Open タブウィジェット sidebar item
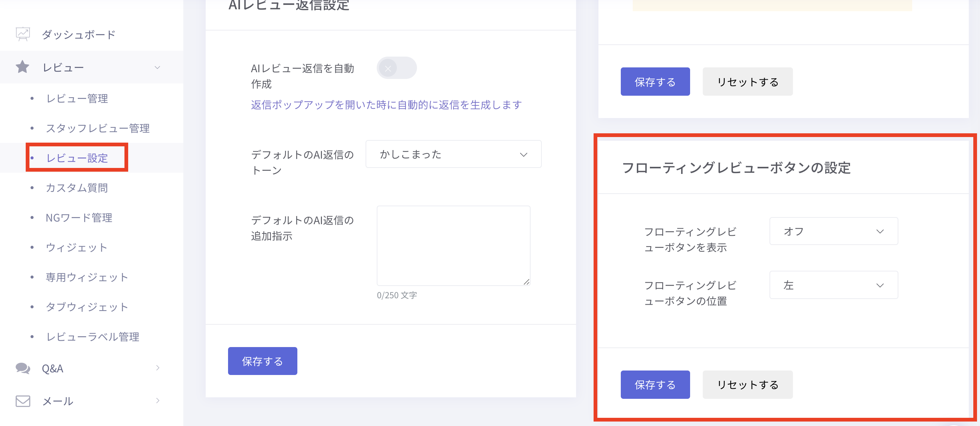This screenshot has width=980, height=426. click(x=87, y=307)
